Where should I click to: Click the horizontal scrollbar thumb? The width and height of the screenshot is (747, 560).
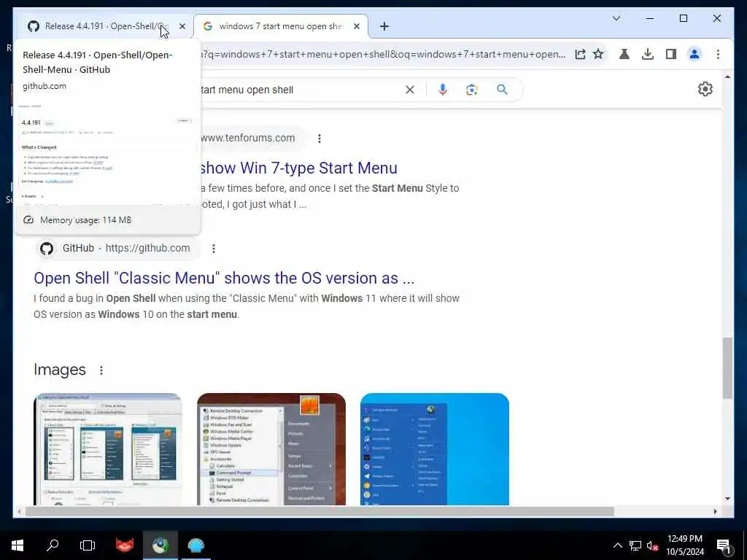click(320, 511)
